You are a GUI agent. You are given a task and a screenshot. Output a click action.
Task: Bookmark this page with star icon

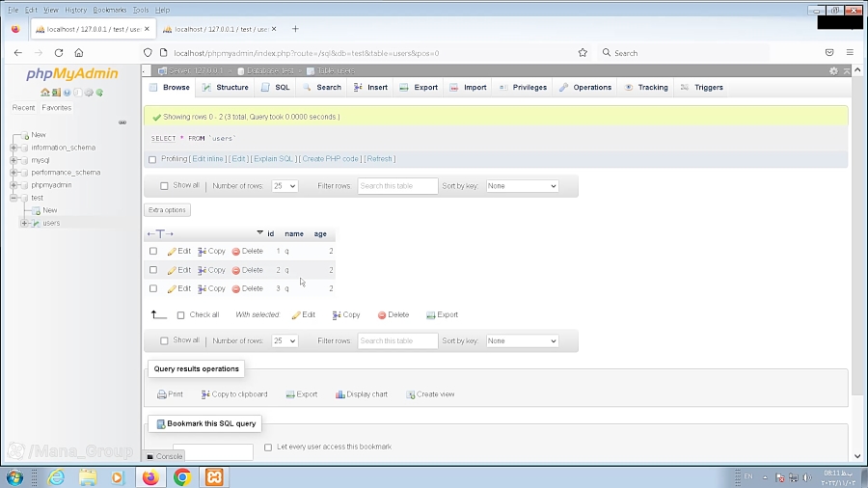583,53
